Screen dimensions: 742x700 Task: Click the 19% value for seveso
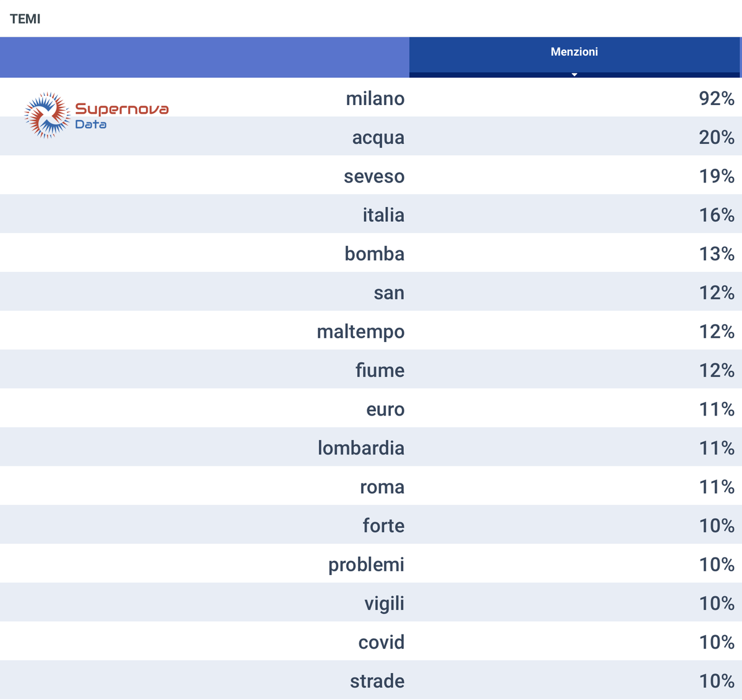pyautogui.click(x=717, y=176)
